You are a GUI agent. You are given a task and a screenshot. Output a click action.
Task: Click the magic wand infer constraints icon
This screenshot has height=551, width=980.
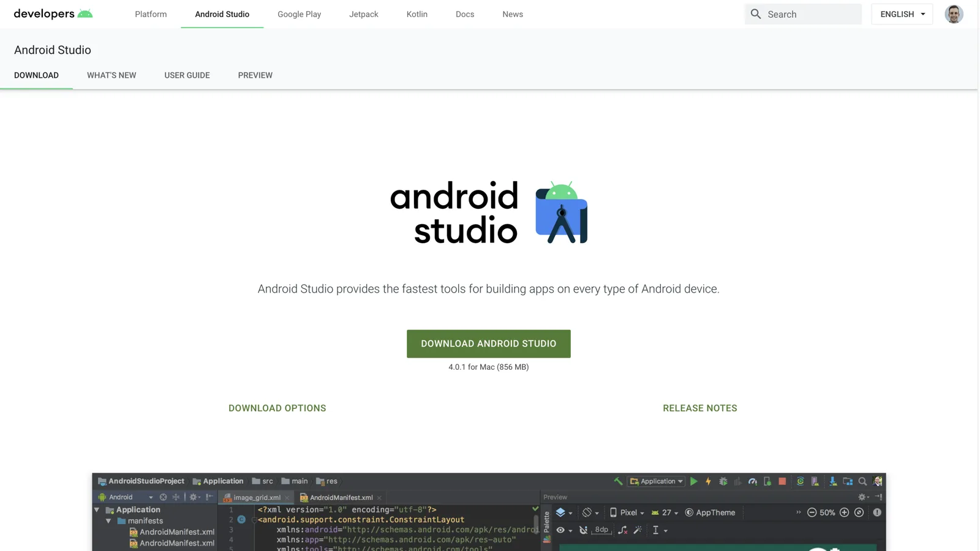coord(638,530)
